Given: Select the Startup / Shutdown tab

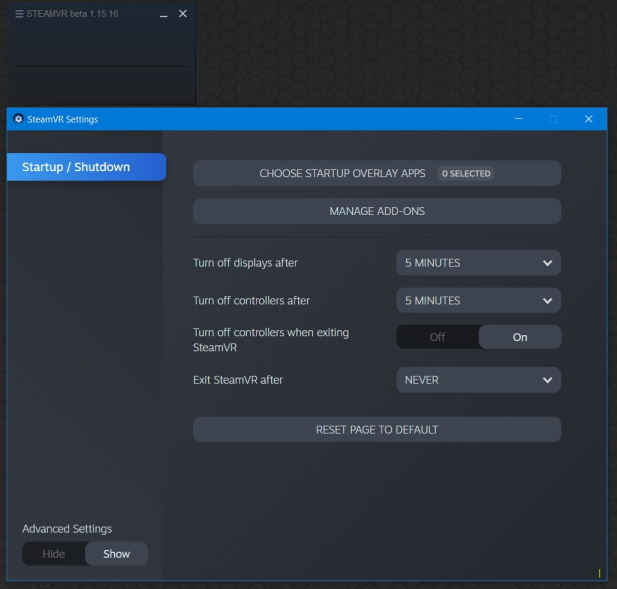Looking at the screenshot, I should 86,167.
